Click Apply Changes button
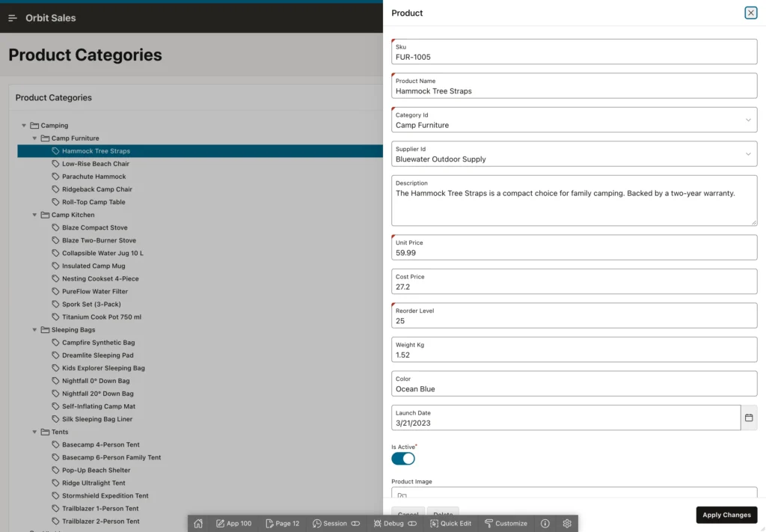766x532 pixels. 726,515
